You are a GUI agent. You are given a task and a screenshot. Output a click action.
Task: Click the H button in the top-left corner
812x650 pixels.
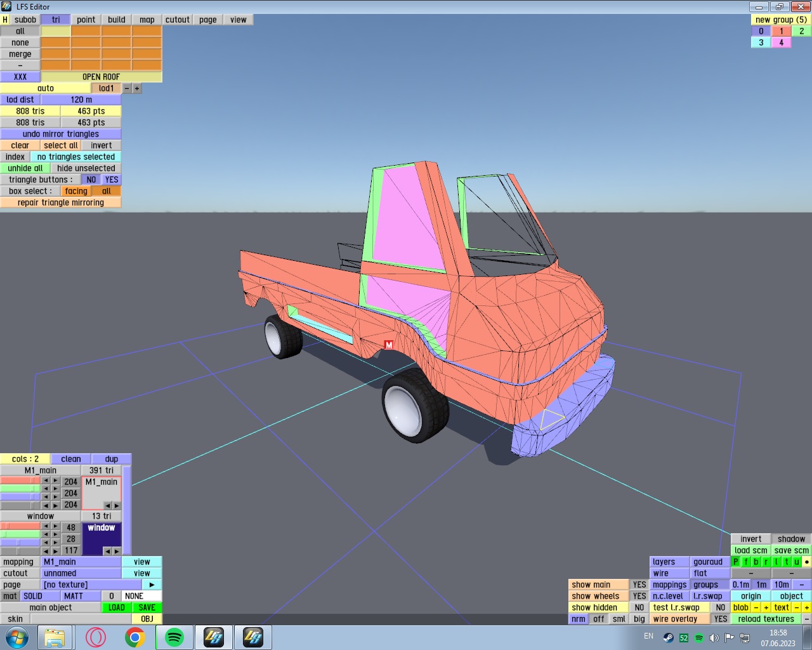coord(5,20)
